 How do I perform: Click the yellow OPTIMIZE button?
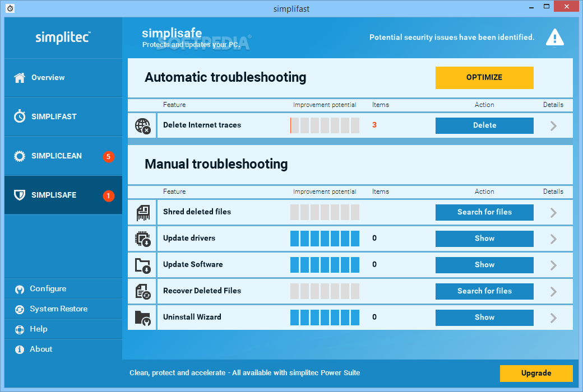(x=484, y=78)
